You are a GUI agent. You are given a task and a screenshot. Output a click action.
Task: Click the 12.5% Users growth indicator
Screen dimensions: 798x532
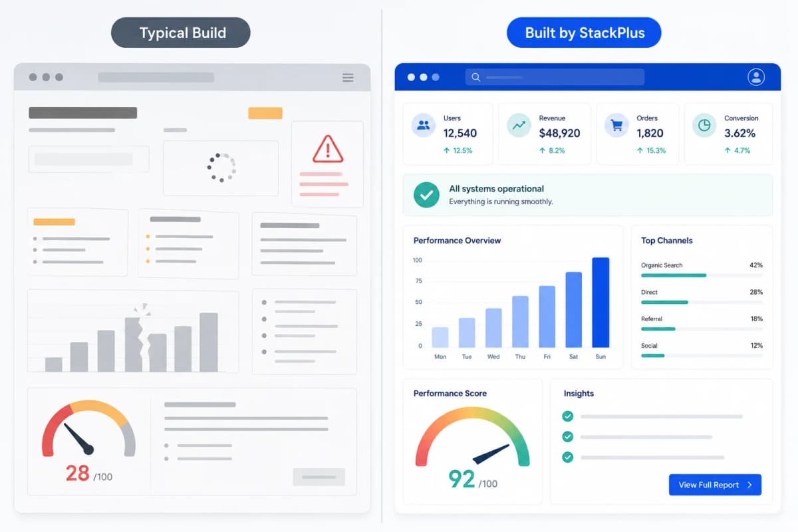458,151
